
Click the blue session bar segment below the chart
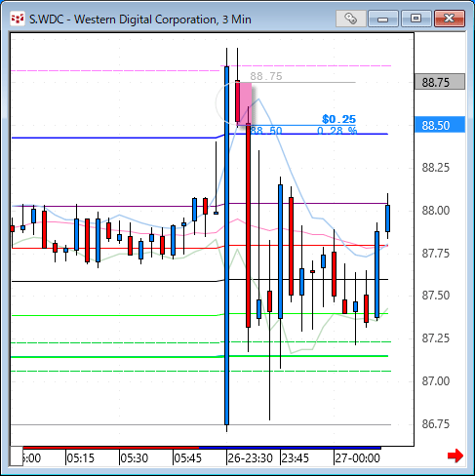click(x=290, y=448)
